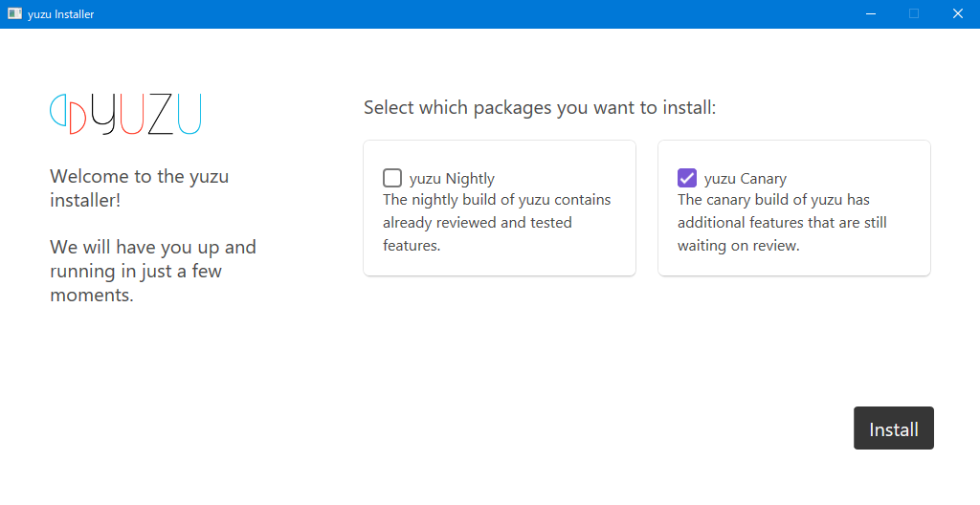This screenshot has height=505, width=980.
Task: Click the yuzu Canary label text
Action: tap(746, 179)
